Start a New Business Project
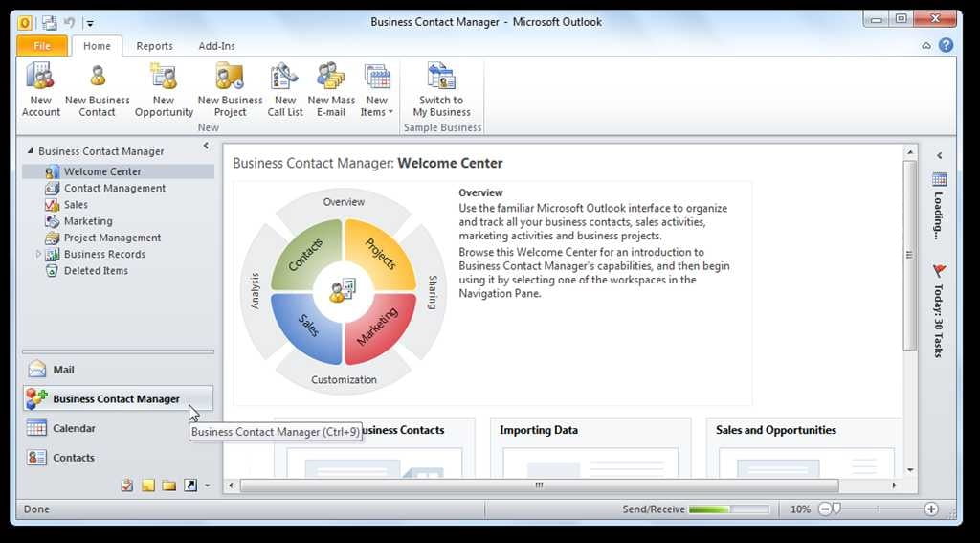Viewport: 980px width, 543px height. [230, 89]
